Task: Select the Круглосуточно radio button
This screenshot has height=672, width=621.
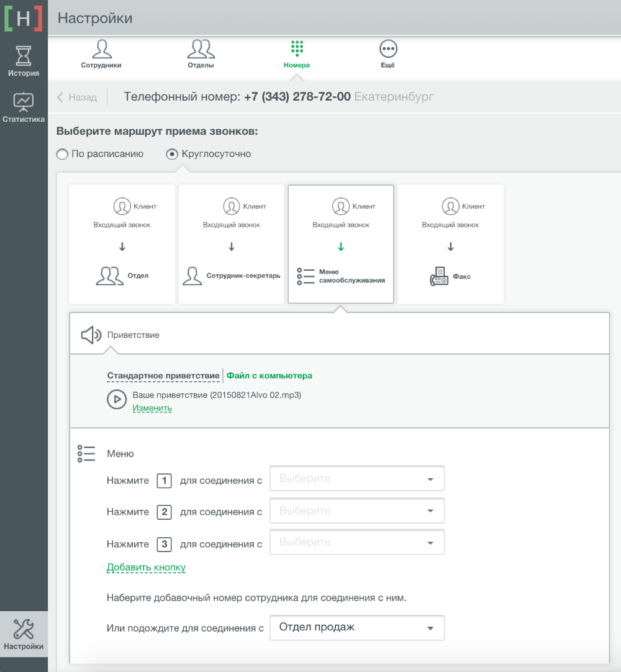Action: 172,154
